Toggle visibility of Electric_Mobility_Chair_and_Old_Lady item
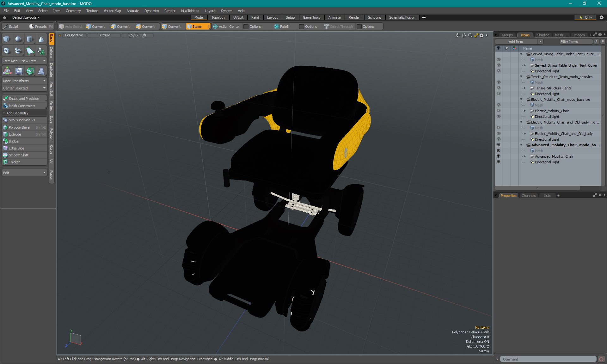This screenshot has width=607, height=364. coord(499,134)
